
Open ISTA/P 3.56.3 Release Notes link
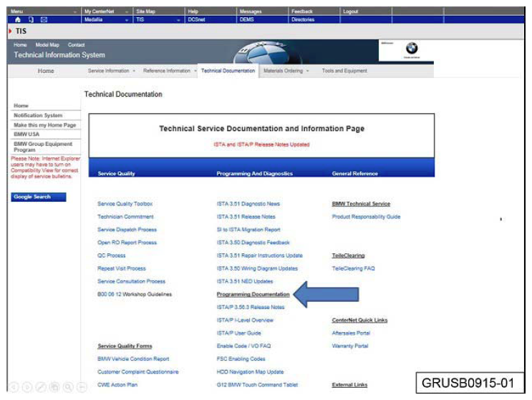pyautogui.click(x=251, y=307)
